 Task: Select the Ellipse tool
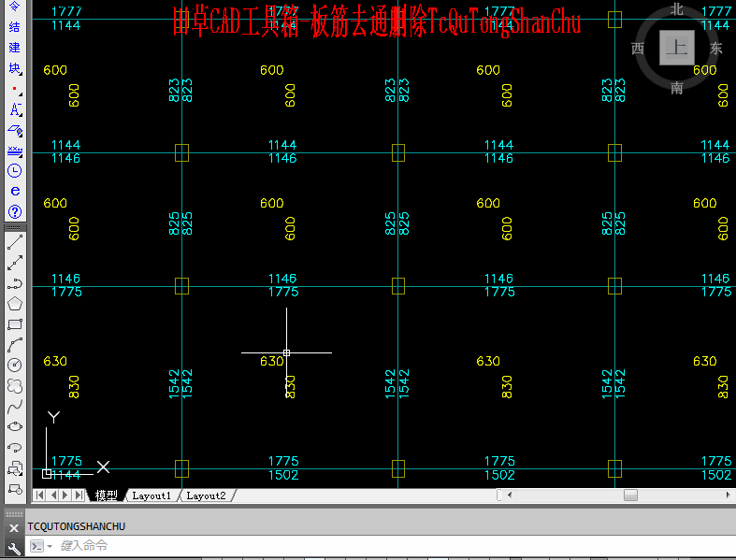tap(15, 426)
